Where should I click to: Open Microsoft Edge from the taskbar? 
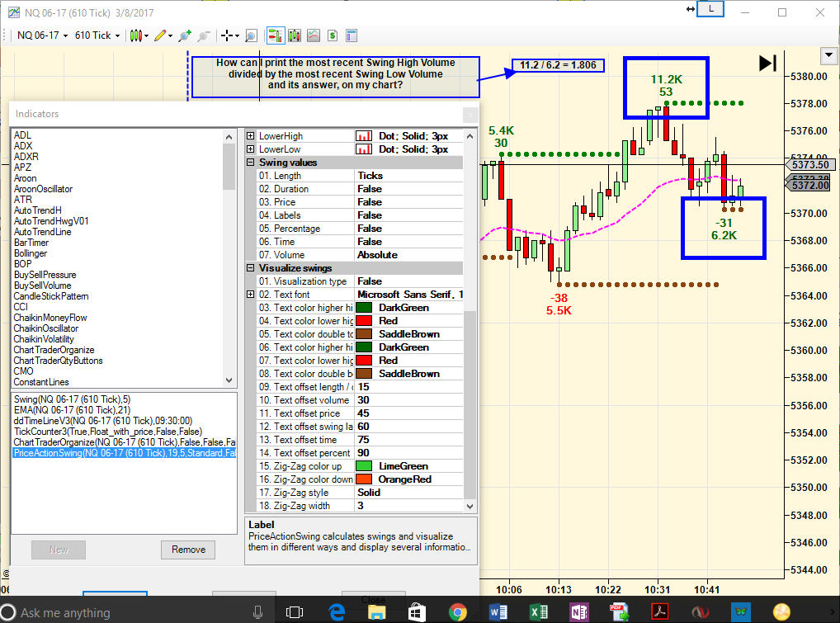(x=337, y=611)
